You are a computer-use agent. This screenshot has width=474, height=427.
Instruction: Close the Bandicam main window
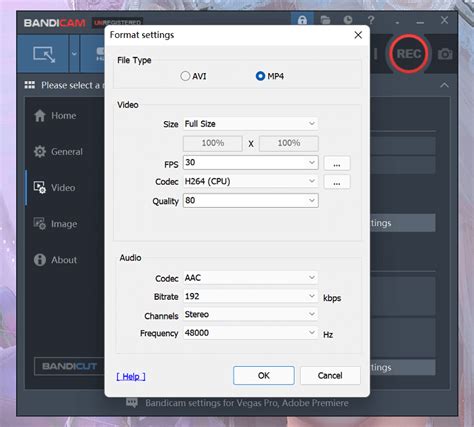444,20
